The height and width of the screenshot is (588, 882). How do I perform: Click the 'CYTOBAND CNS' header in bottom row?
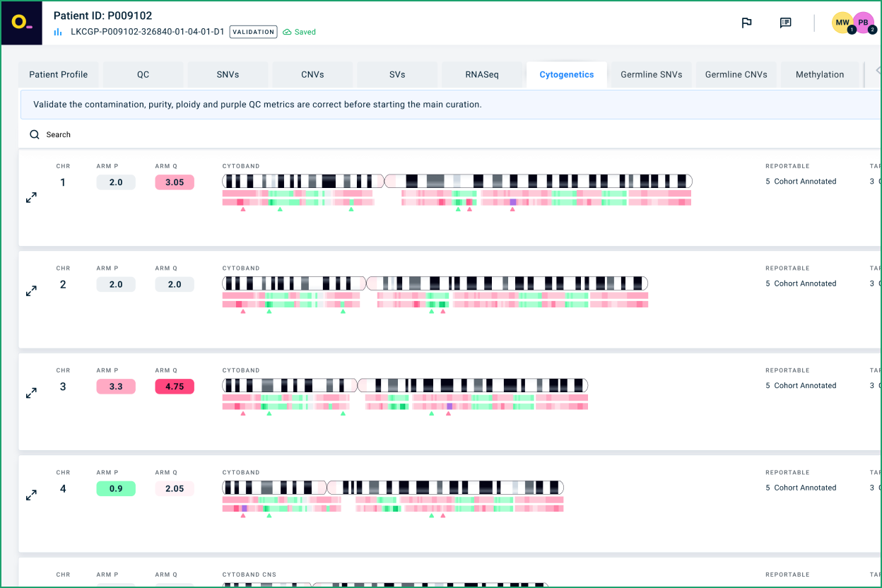[249, 575]
